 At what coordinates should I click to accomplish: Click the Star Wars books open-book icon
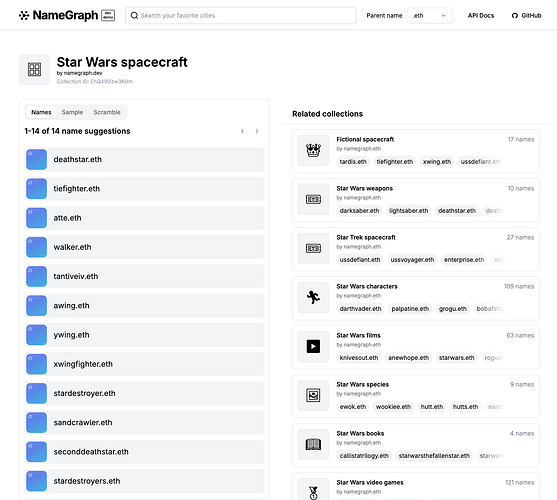[x=313, y=445]
